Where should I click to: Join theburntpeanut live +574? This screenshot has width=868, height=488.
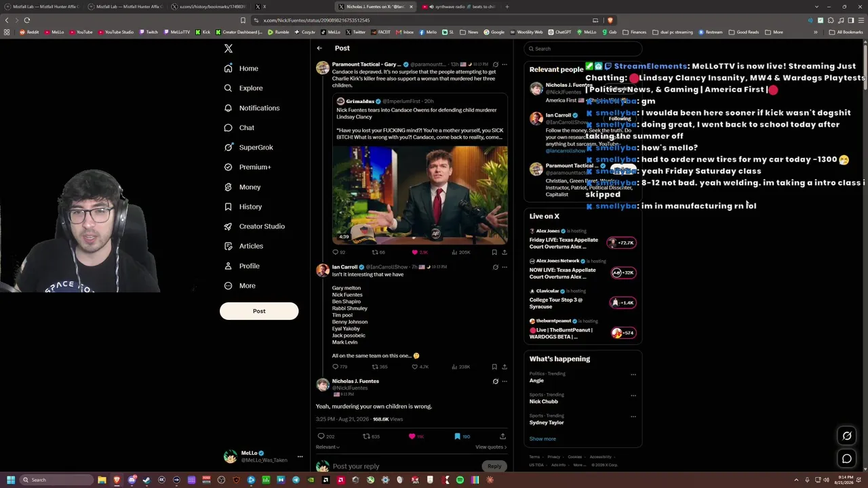click(x=622, y=333)
